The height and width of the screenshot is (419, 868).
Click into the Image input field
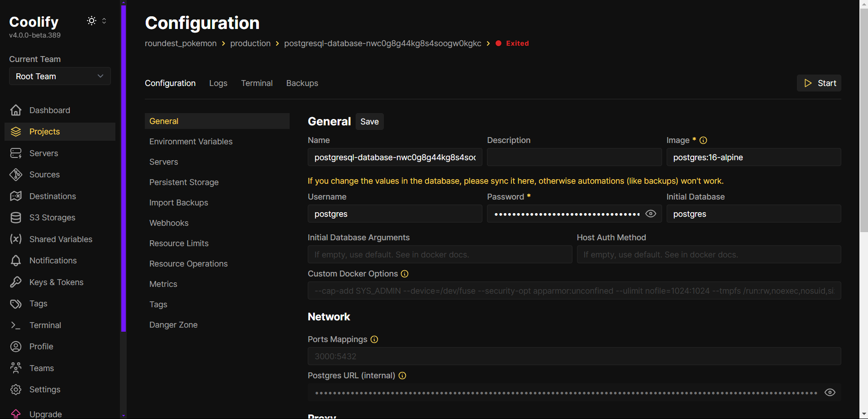(754, 157)
